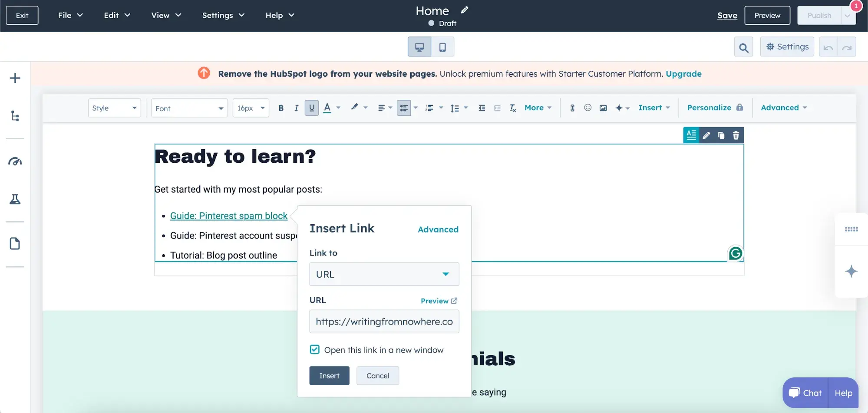Open text color dropdown arrow
This screenshot has width=868, height=413.
[338, 108]
